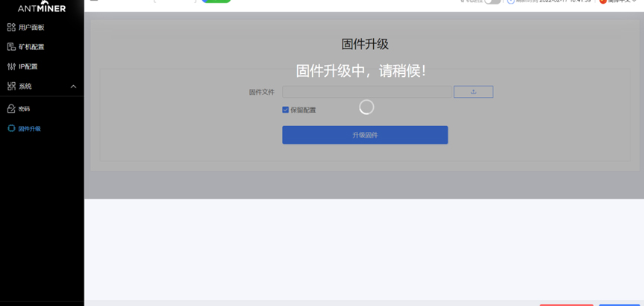Click the 固件文件 file input field
Image resolution: width=644 pixels, height=306 pixels.
point(367,92)
